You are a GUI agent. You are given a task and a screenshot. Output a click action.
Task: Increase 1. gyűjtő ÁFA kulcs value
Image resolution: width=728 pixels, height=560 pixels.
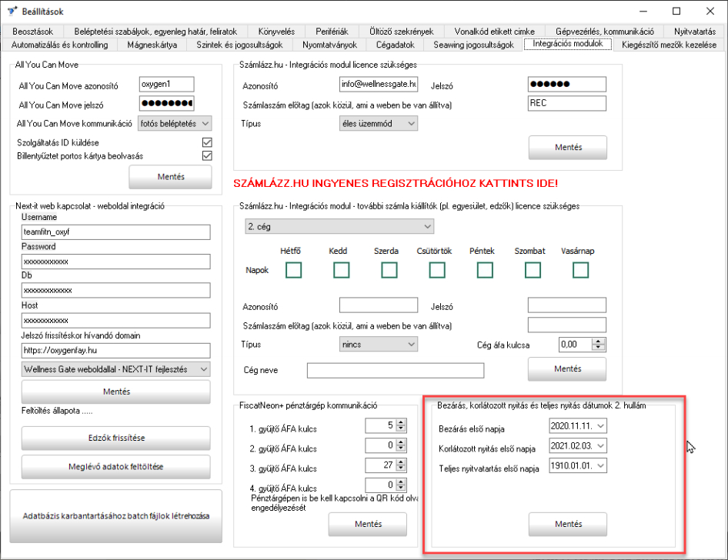tap(401, 422)
